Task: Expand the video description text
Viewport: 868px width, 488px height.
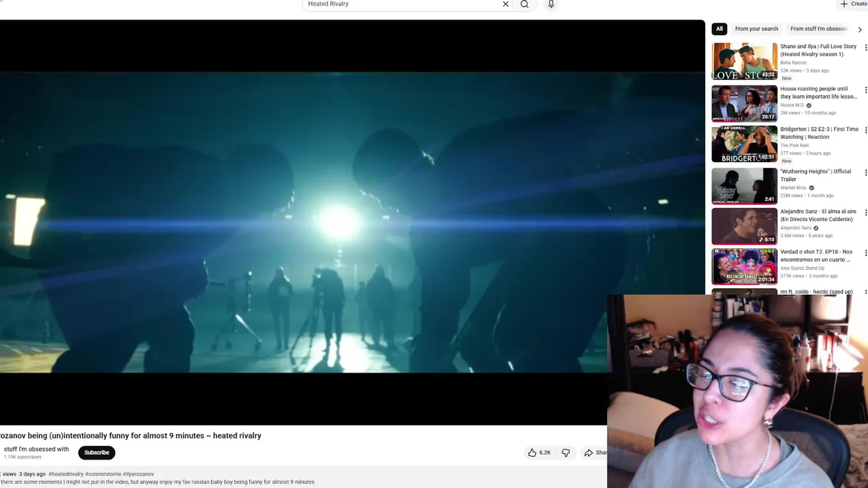Action: pos(157,482)
